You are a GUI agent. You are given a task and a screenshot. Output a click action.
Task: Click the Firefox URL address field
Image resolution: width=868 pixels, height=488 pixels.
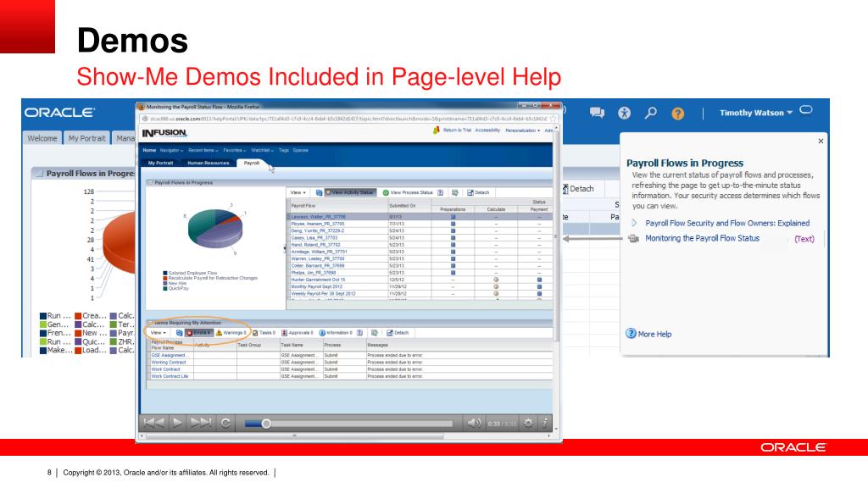pyautogui.click(x=348, y=119)
